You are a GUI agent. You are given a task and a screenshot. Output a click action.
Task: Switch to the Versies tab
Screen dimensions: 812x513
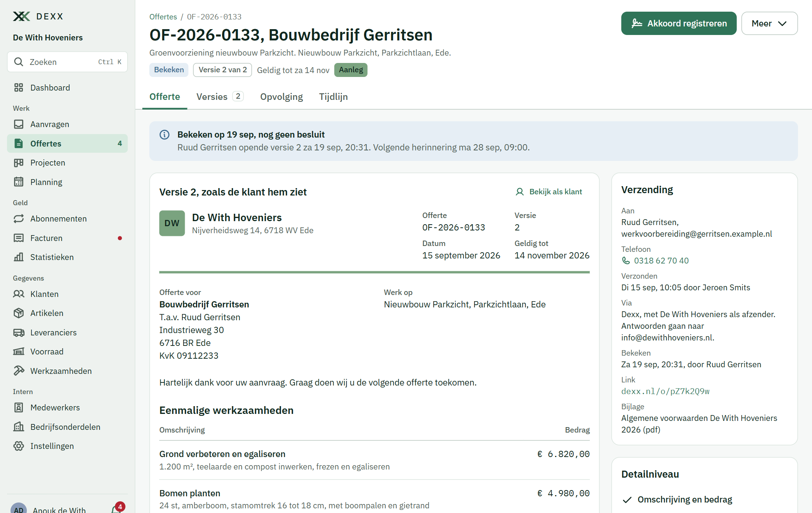pos(220,96)
